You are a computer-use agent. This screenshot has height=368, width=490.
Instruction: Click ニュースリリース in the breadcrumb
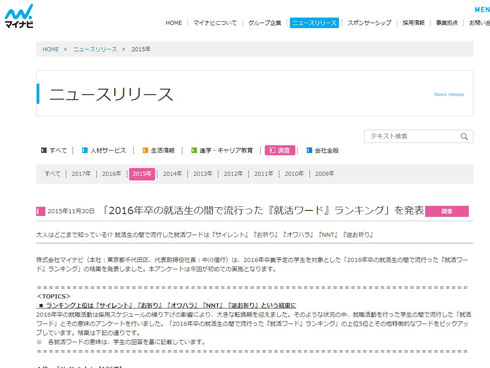coord(95,49)
